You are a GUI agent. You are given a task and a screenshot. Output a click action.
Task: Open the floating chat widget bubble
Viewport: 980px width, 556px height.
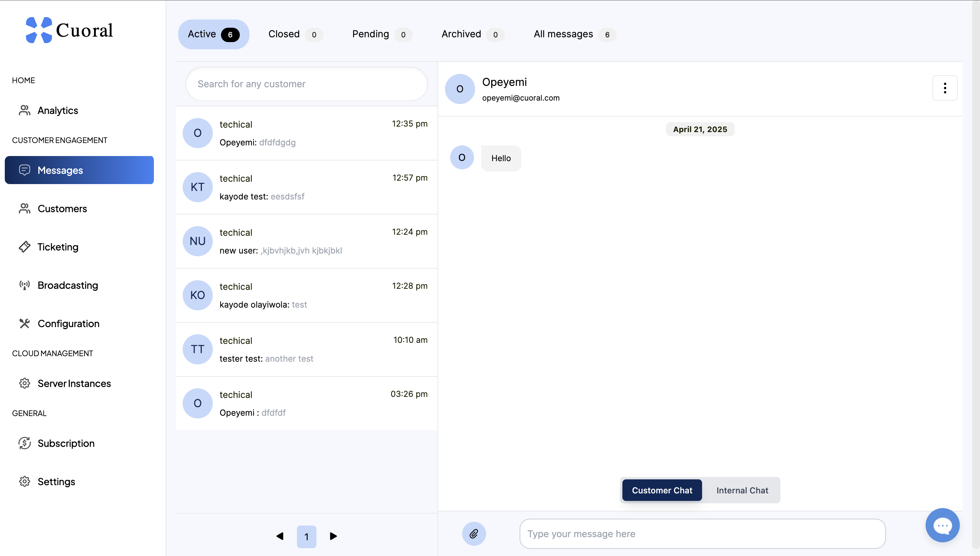tap(942, 525)
